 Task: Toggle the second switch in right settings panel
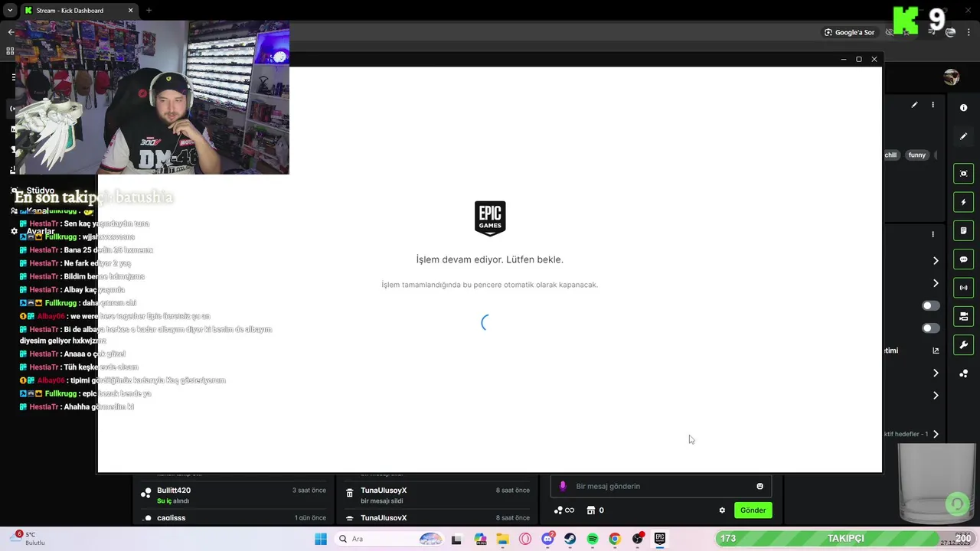pos(931,328)
